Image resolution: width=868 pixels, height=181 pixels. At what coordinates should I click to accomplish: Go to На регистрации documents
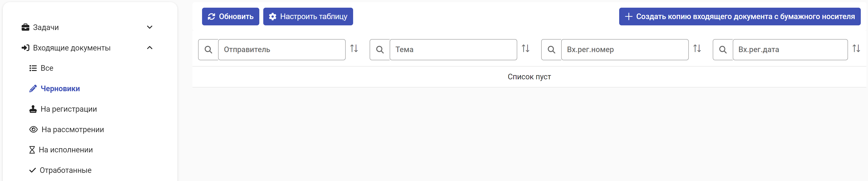(x=69, y=109)
